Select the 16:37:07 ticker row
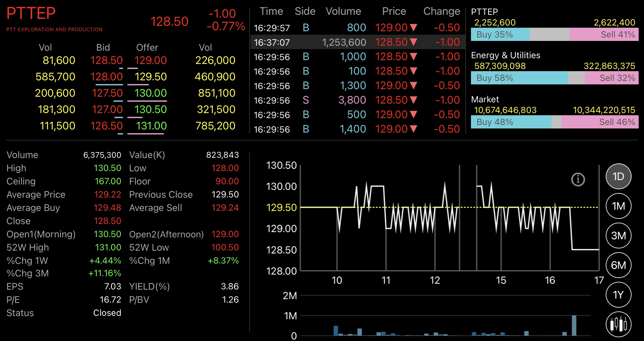The height and width of the screenshot is (341, 644). pyautogui.click(x=357, y=42)
